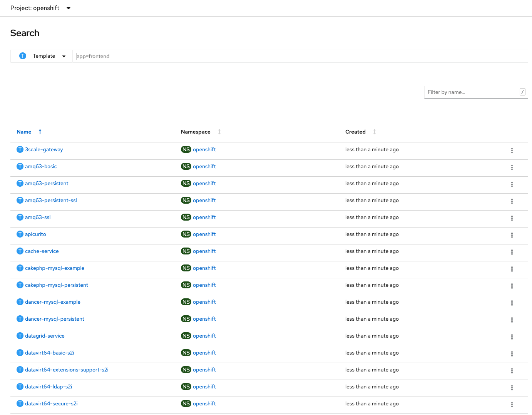This screenshot has height=415, width=532.
Task: Open kebab menu for datavirt64-secure-s2i row
Action: pos(512,405)
